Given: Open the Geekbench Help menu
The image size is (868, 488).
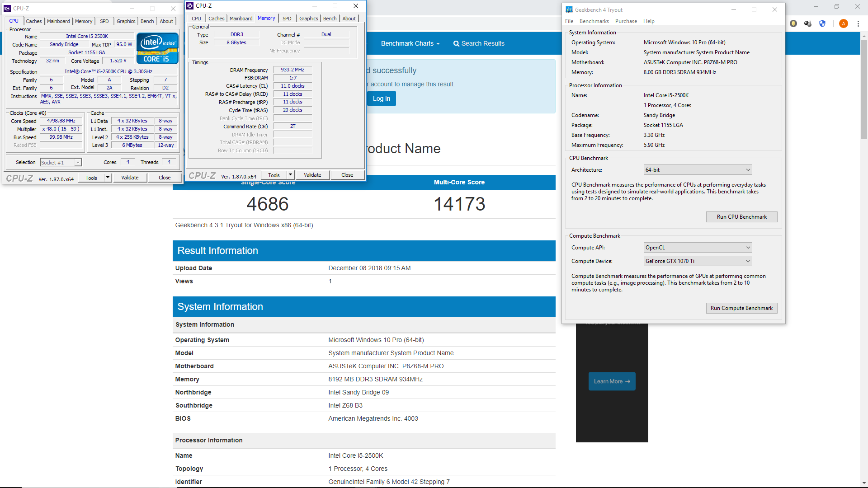Looking at the screenshot, I should tap(649, 21).
